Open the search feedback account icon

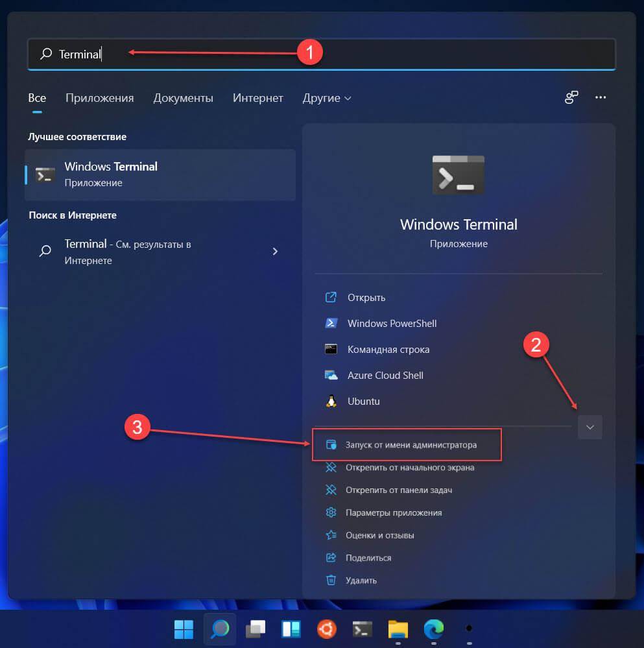[x=571, y=97]
